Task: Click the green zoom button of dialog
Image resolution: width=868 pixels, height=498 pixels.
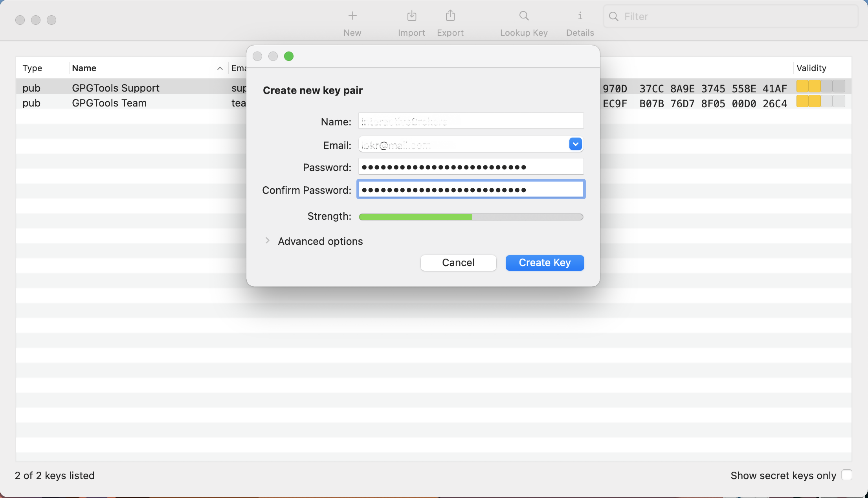Action: pos(289,56)
